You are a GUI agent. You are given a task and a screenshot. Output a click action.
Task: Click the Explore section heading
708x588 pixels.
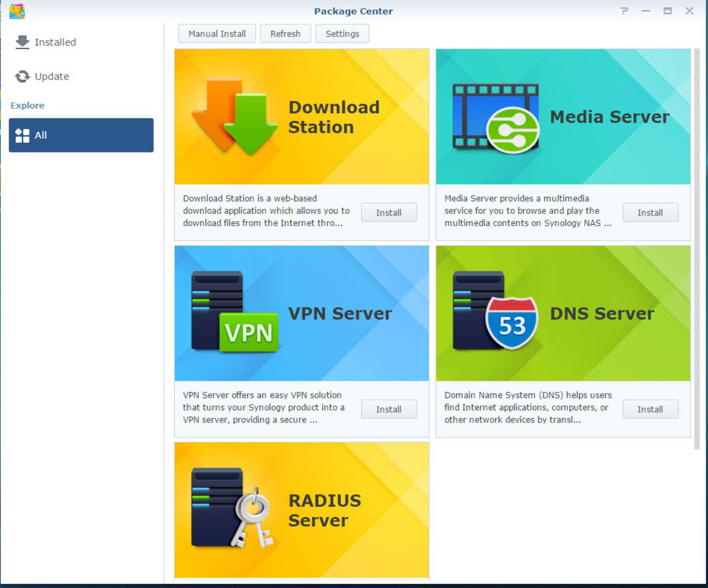point(27,105)
